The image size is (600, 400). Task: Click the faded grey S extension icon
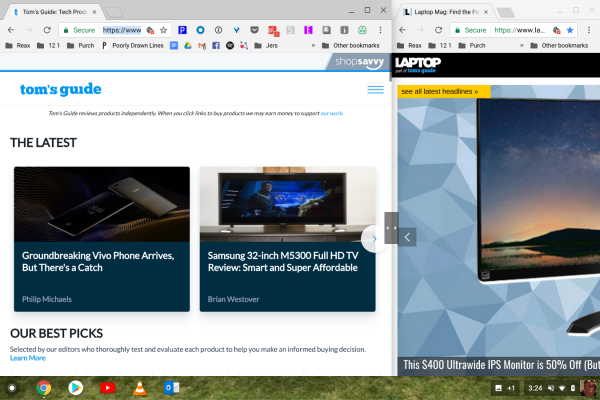[290, 30]
